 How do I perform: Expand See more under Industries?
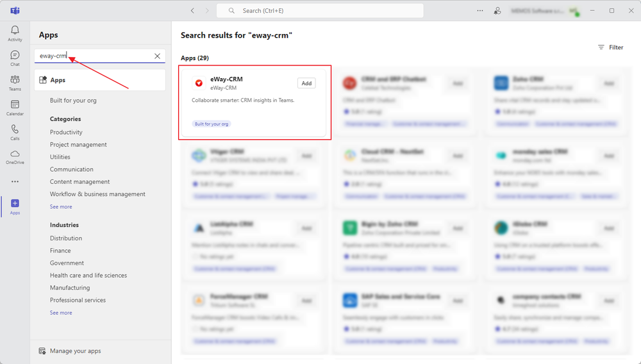click(x=61, y=313)
